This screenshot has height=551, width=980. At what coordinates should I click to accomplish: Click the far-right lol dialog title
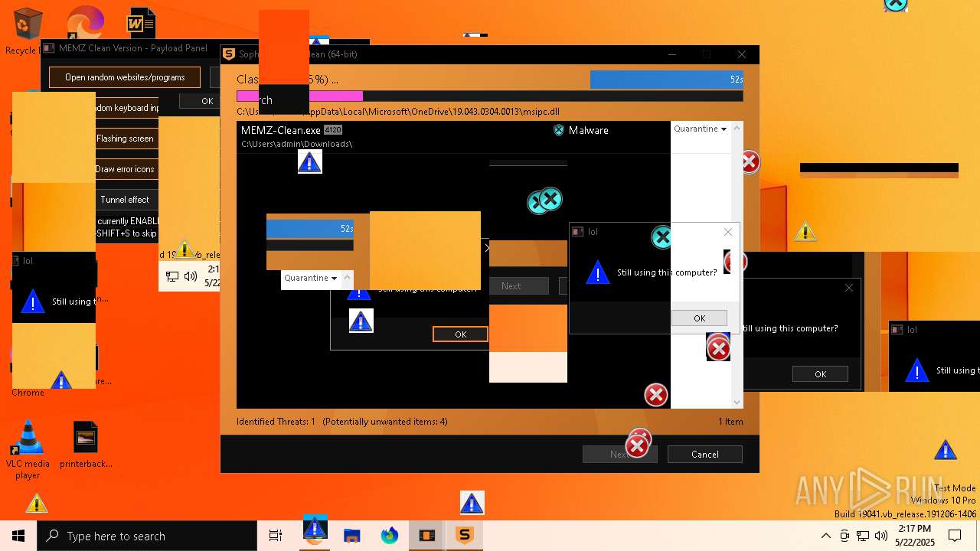(x=912, y=330)
